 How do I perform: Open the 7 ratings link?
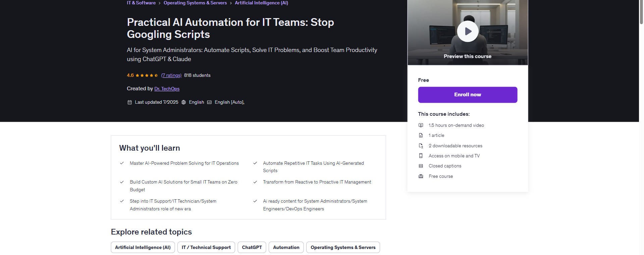(x=171, y=75)
